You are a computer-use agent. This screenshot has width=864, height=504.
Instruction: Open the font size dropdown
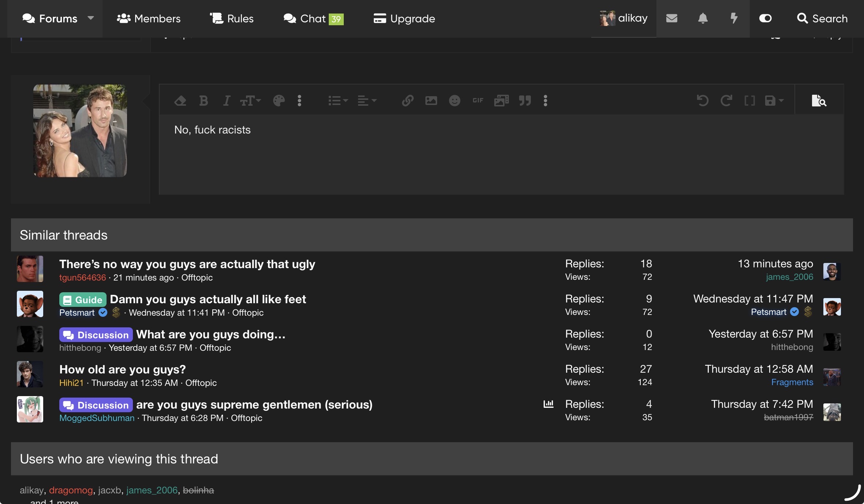tap(250, 101)
